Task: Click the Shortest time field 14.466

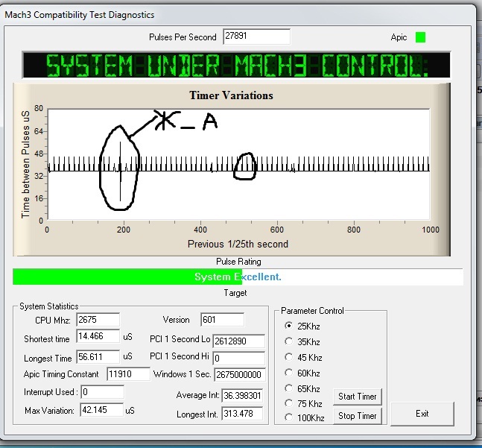Action: [x=98, y=336]
